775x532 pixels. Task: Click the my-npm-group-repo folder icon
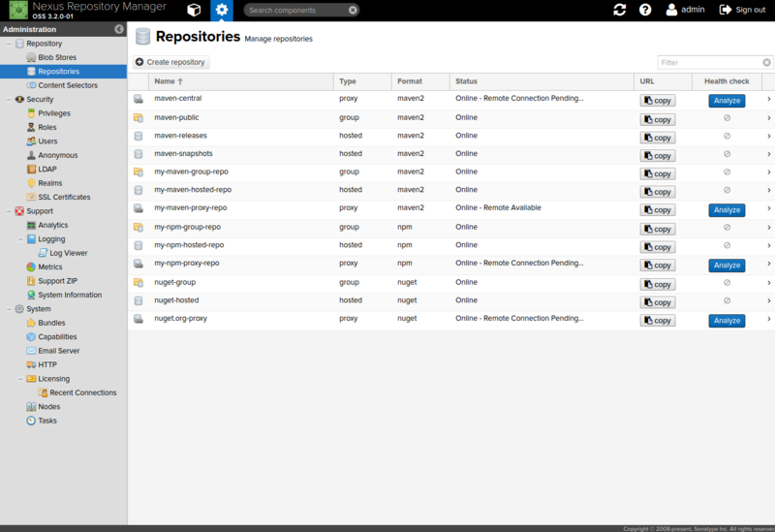click(x=139, y=228)
